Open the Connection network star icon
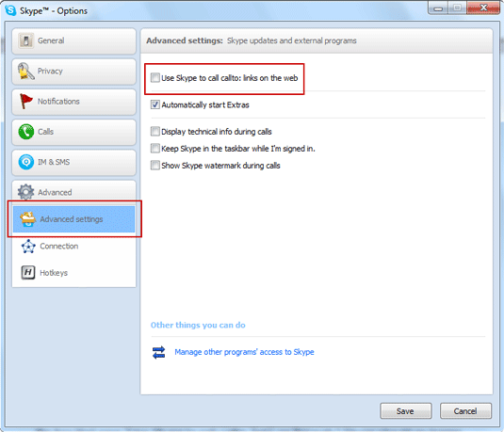 pos(28,247)
